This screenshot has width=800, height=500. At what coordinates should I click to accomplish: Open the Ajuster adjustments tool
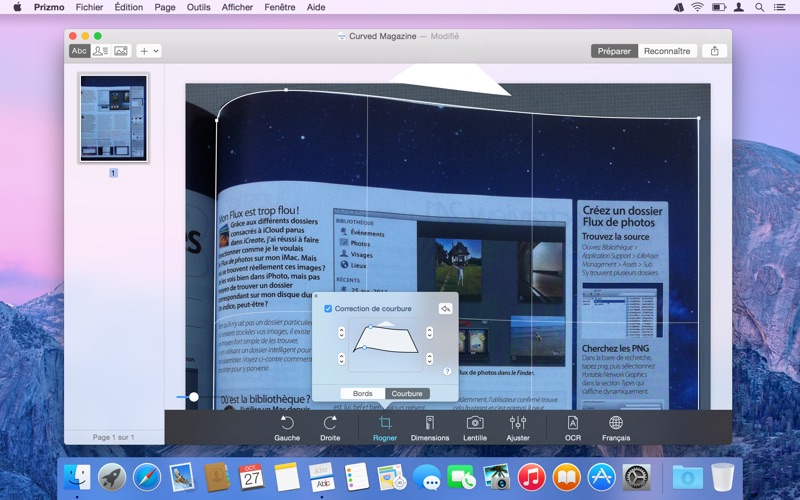click(x=517, y=428)
